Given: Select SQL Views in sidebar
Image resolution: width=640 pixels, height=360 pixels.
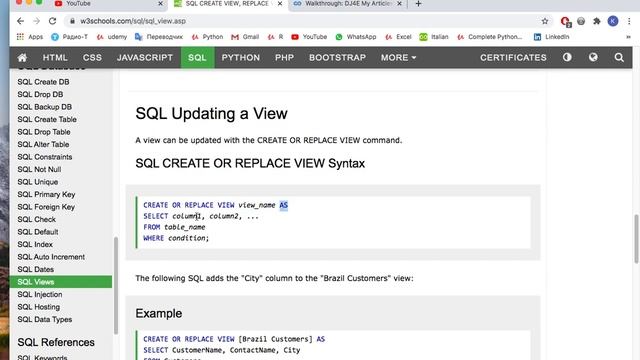Looking at the screenshot, I should pyautogui.click(x=61, y=282).
